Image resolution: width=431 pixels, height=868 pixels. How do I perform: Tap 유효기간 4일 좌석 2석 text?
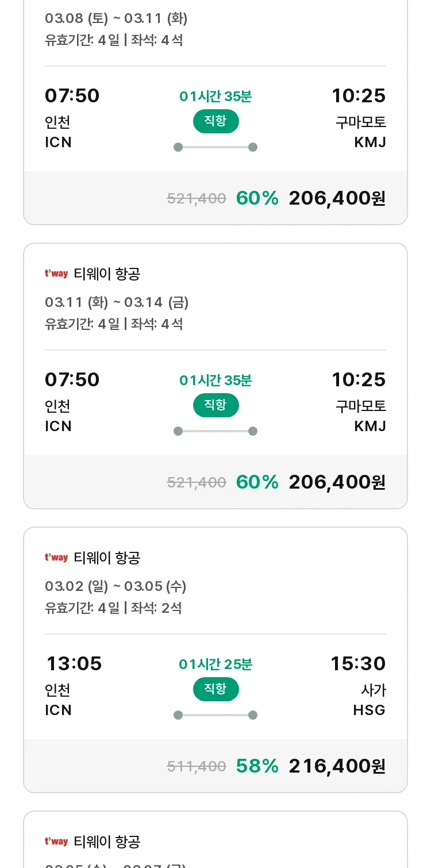pyautogui.click(x=113, y=608)
